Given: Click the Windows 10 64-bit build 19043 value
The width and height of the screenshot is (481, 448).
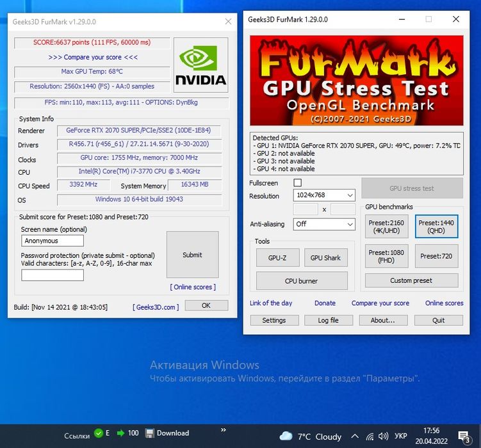Looking at the screenshot, I should click(x=139, y=199).
